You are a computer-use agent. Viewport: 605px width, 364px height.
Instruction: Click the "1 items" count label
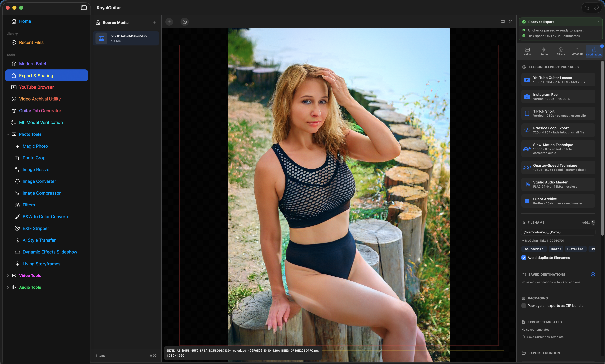[100, 356]
